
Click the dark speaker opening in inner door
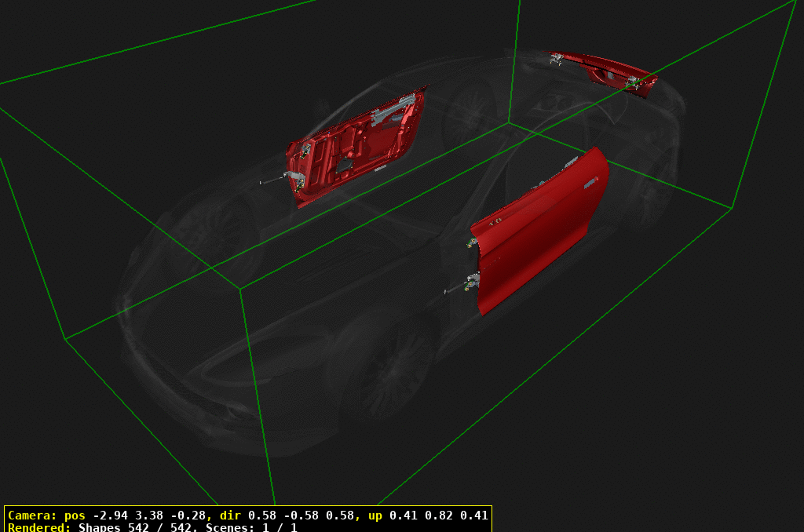pos(345,166)
